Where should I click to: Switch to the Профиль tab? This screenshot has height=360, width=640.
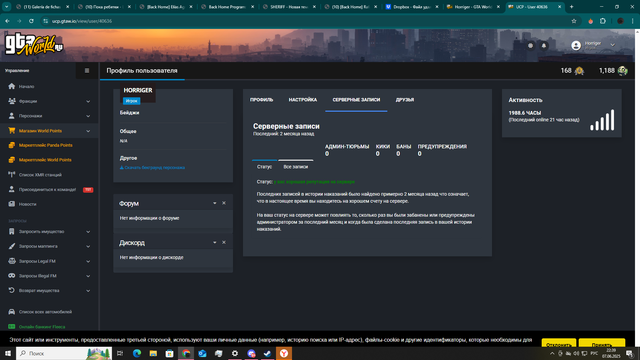pos(261,100)
